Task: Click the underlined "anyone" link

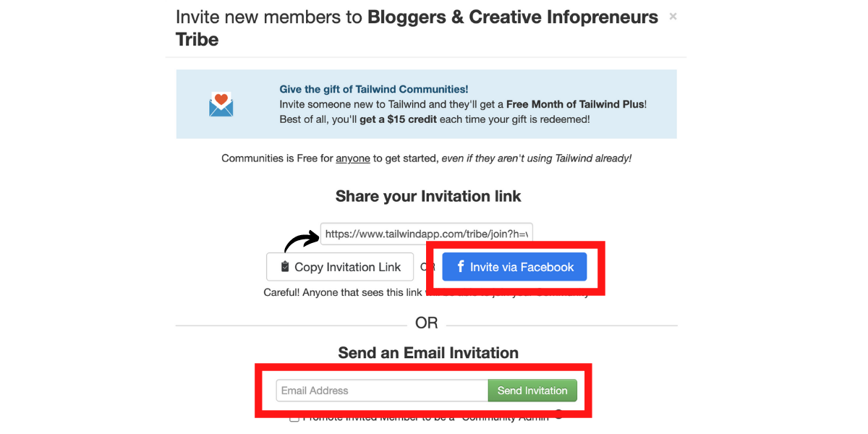Action: coord(353,158)
